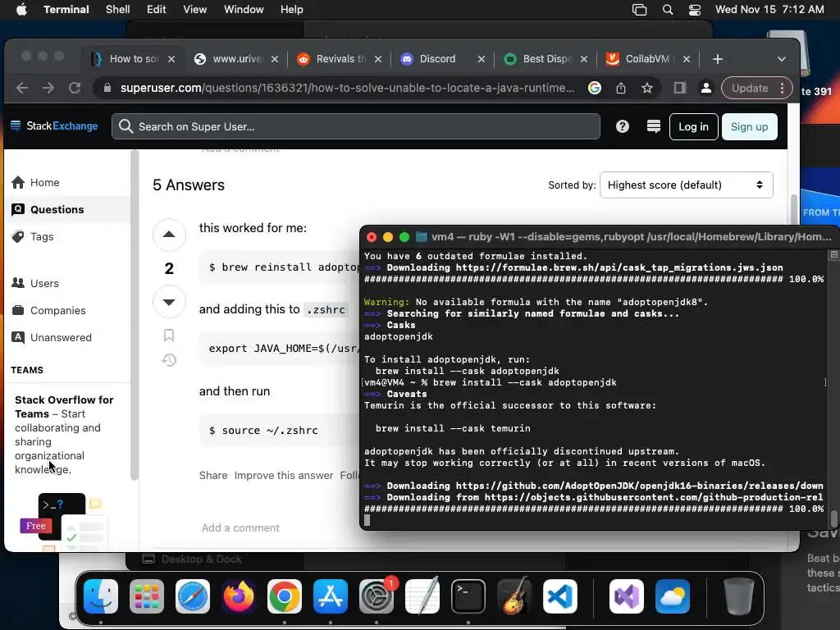Click Improve this answer link
Image resolution: width=840 pixels, height=630 pixels.
click(283, 475)
